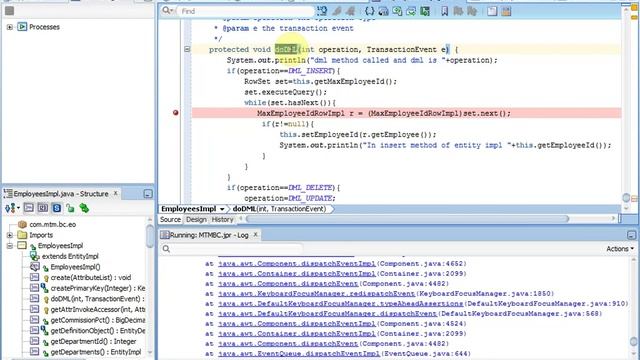Image resolution: width=640 pixels, height=360 pixels.
Task: Open EventQueue.dispatchEventImpl stack trace link
Action: 299,354
